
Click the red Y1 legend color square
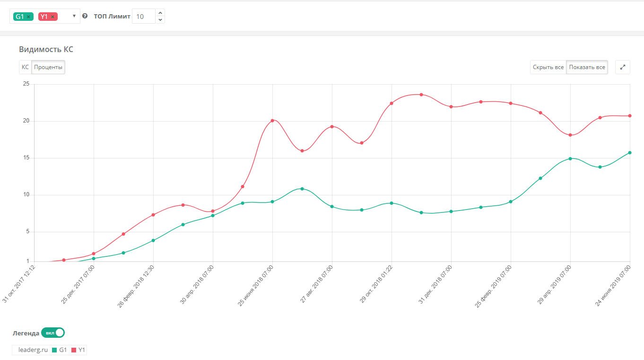[74, 350]
